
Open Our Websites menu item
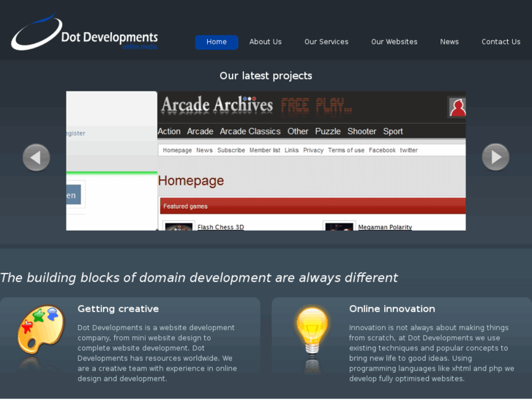coord(394,42)
